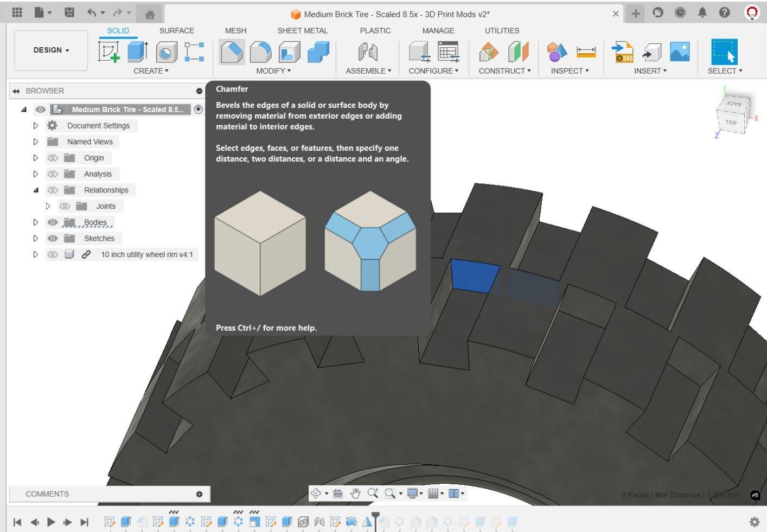
Task: Select the Hole tool
Action: coord(166,52)
